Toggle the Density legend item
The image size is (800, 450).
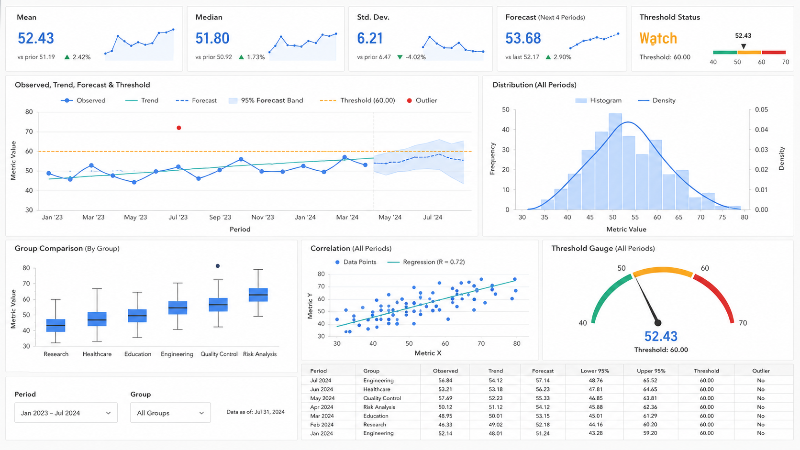coord(657,101)
